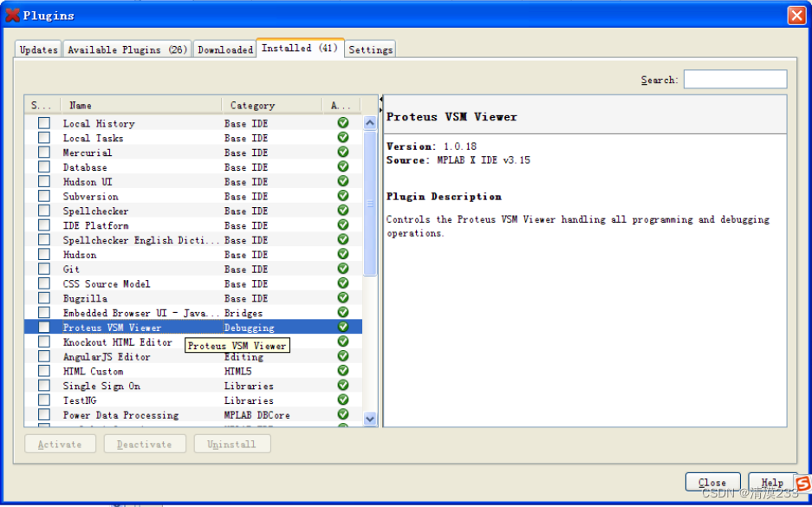This screenshot has width=812, height=507.
Task: Click active status icon for HTML Custom row
Action: 343,370
